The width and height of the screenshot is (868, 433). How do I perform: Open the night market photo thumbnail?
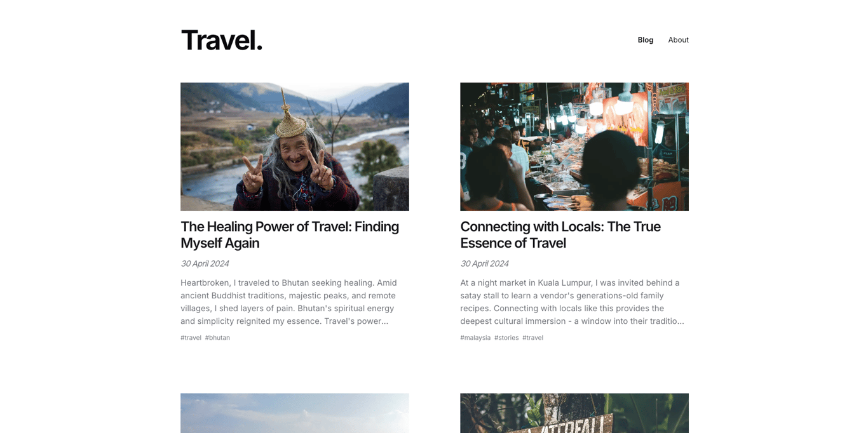click(x=574, y=147)
